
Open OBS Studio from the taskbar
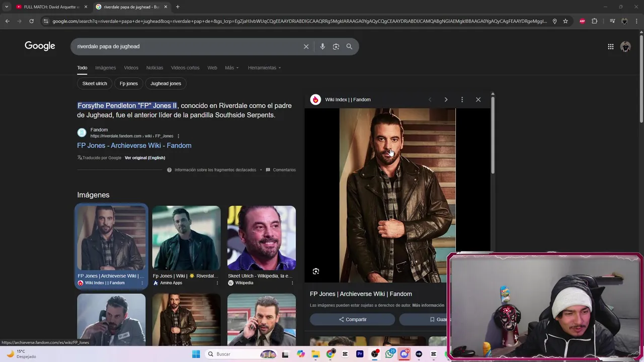point(375,354)
